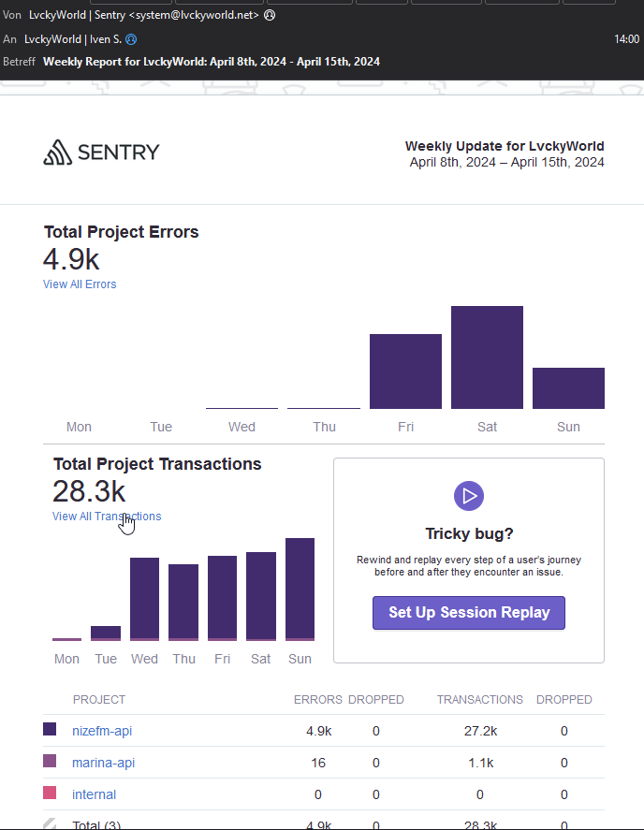Click the email subject Weekly Report for LvckyWorld
This screenshot has height=830, width=644.
[211, 62]
